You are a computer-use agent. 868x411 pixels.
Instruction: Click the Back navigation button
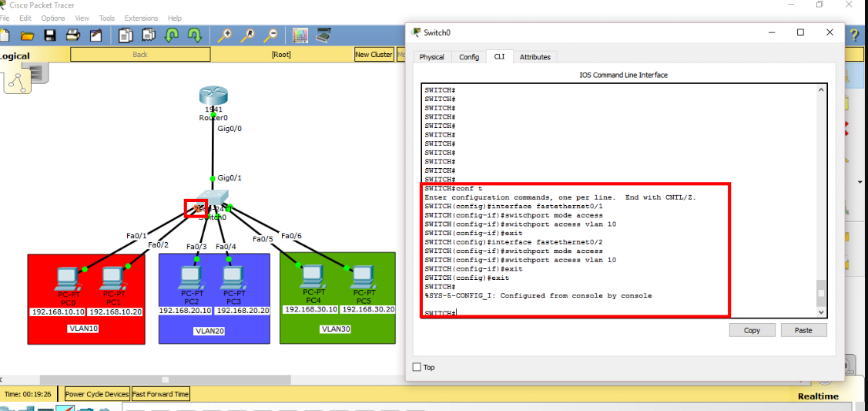[x=140, y=54]
